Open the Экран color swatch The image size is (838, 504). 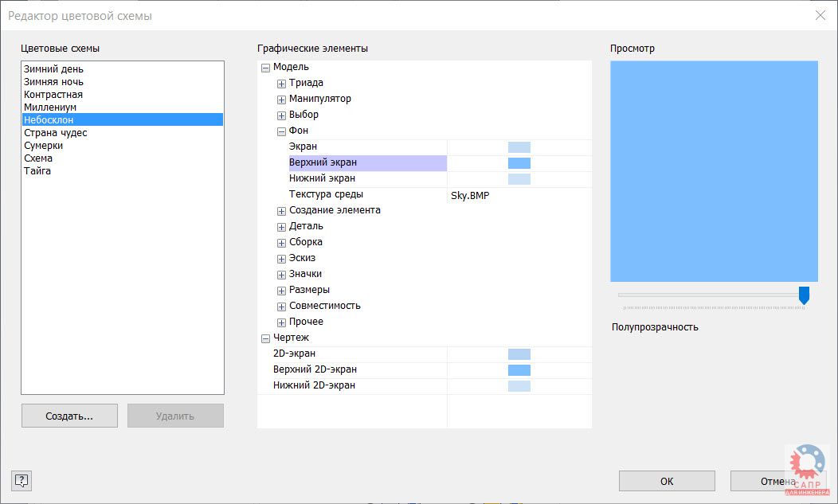[x=519, y=147]
